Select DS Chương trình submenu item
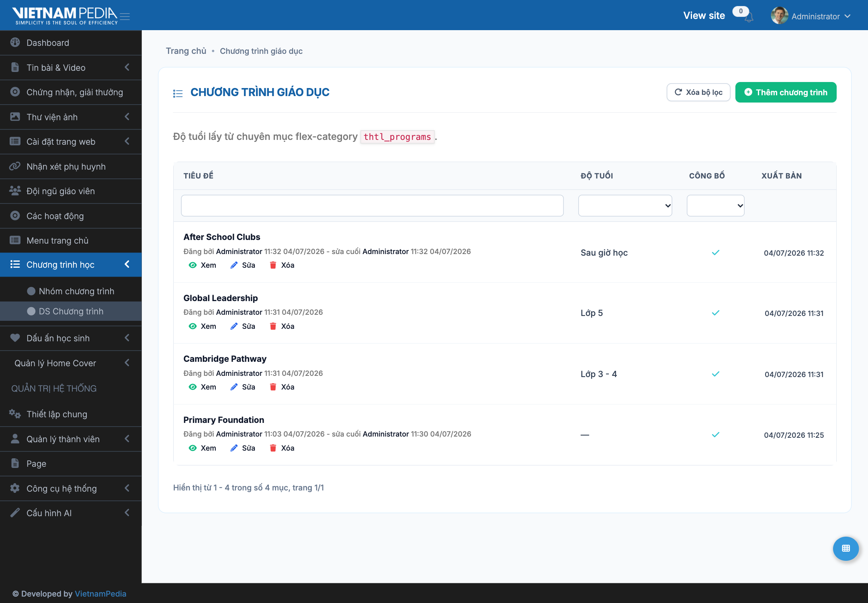Image resolution: width=868 pixels, height=603 pixels. 71,312
